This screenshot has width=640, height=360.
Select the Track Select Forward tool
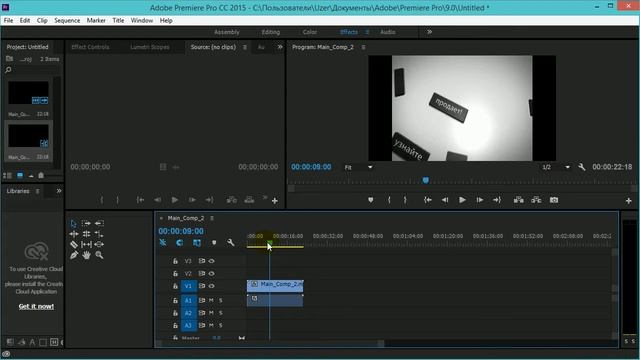[86, 224]
